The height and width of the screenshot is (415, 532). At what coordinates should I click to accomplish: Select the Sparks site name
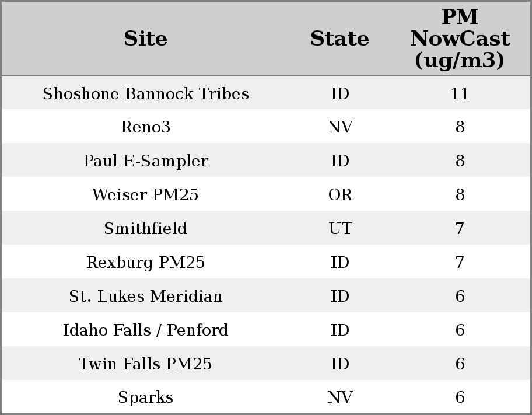[145, 397]
